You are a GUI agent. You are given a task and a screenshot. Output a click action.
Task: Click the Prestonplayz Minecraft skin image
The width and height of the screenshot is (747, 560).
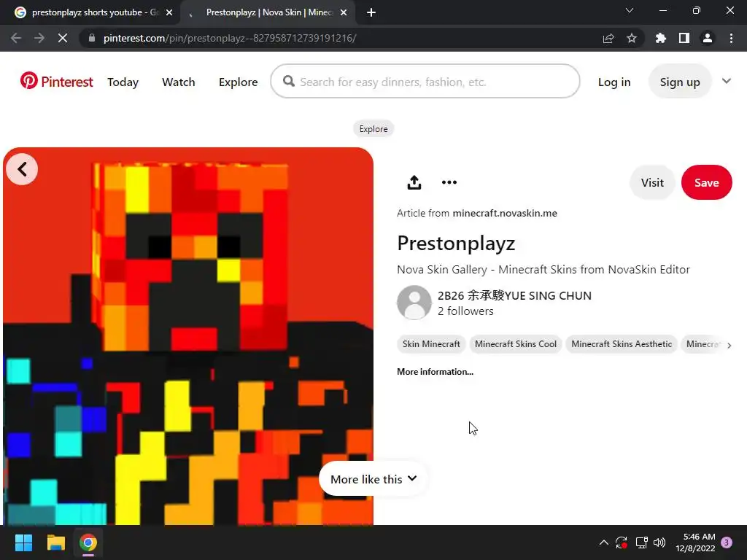click(188, 336)
